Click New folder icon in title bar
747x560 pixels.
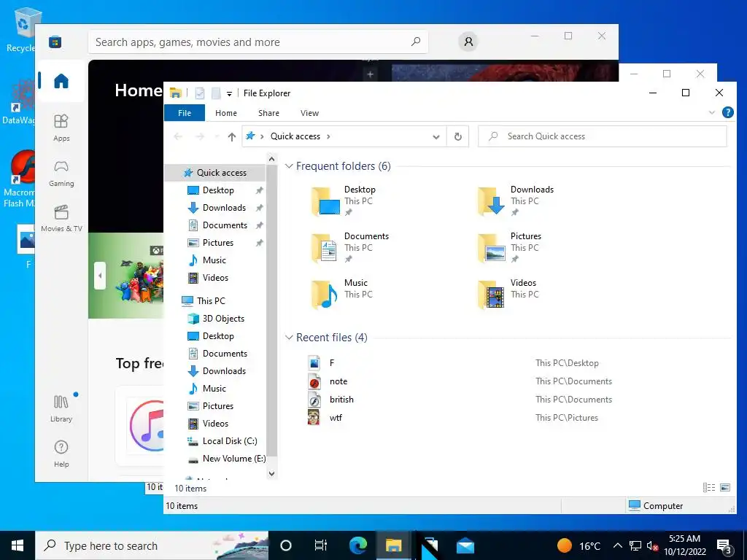coord(216,93)
